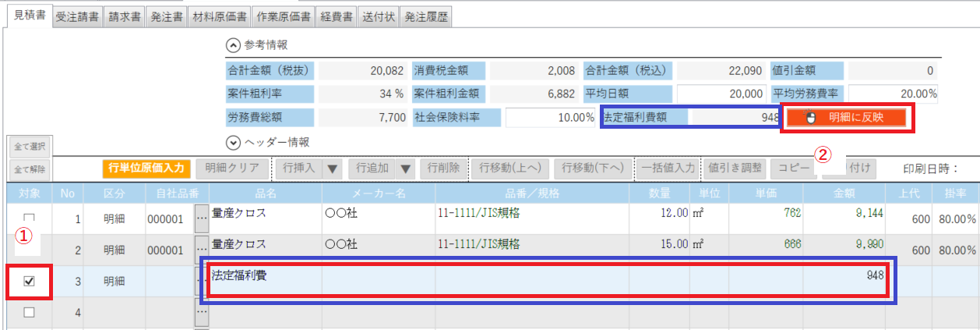
Task: Open the 行挿入 dropdown arrow
Action: [333, 168]
